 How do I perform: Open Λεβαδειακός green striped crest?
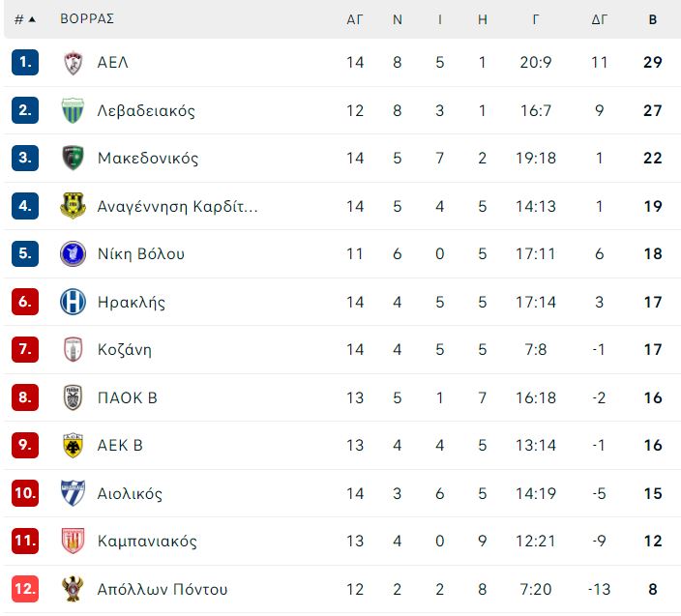click(73, 110)
